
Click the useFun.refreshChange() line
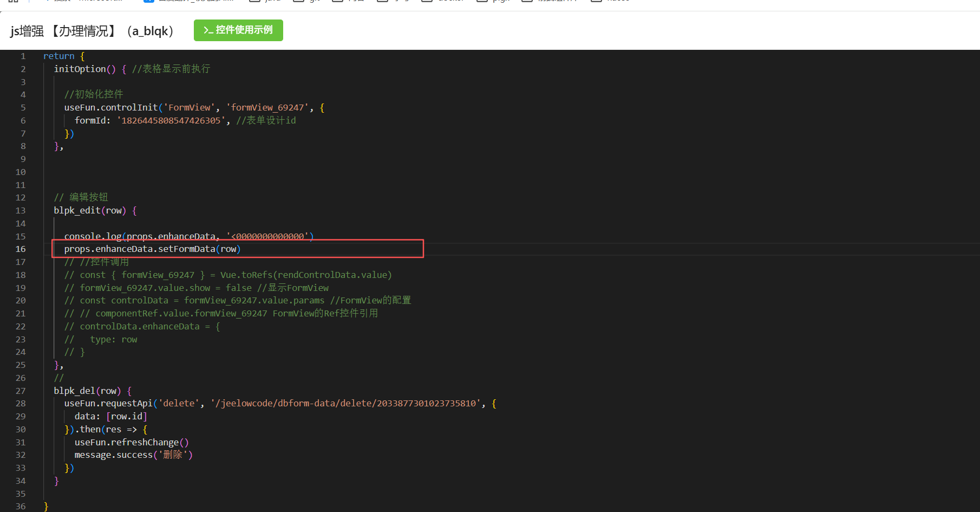[132, 443]
